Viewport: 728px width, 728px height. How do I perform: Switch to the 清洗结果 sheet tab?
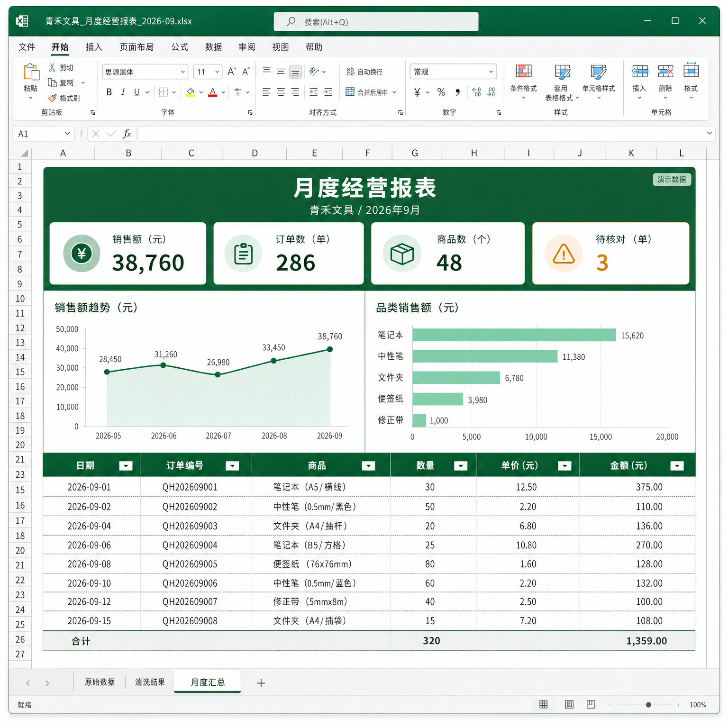click(150, 682)
